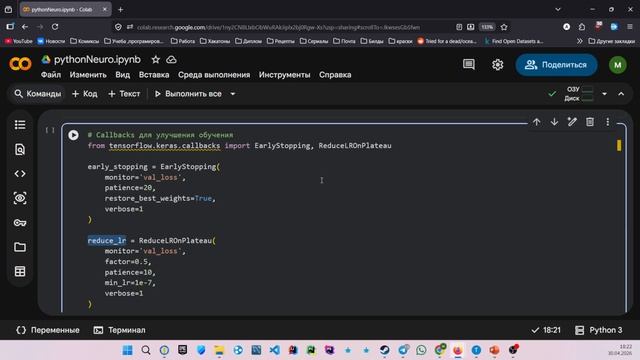640x360 pixels.
Task: Move cell down with arrow icon
Action: [554, 122]
